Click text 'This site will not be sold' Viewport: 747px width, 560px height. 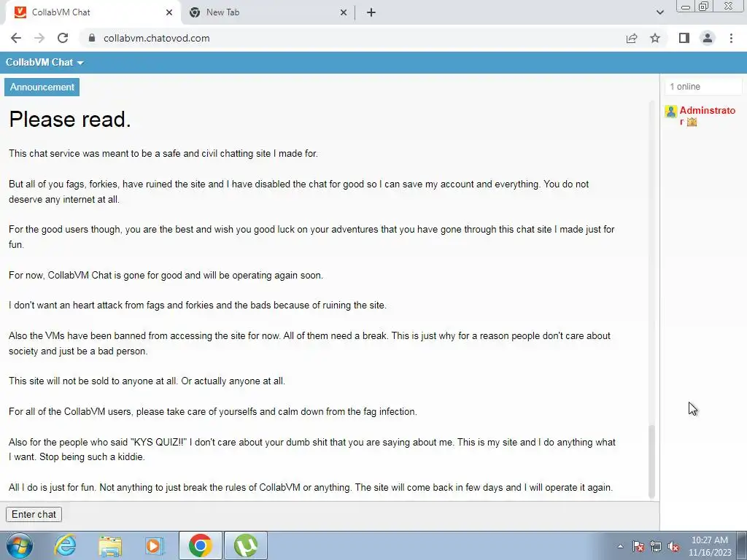click(x=61, y=381)
